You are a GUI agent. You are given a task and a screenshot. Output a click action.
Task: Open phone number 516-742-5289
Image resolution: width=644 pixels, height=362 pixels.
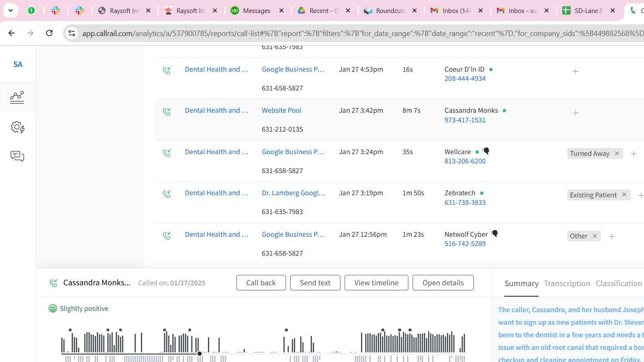tap(465, 244)
